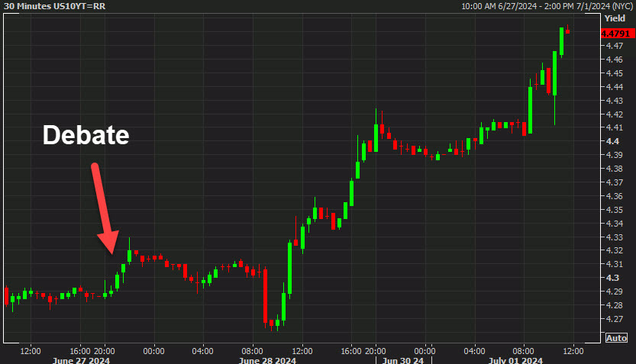Click the tall red candle before the June 28 low
The width and height of the screenshot is (636, 364).
click(265, 296)
